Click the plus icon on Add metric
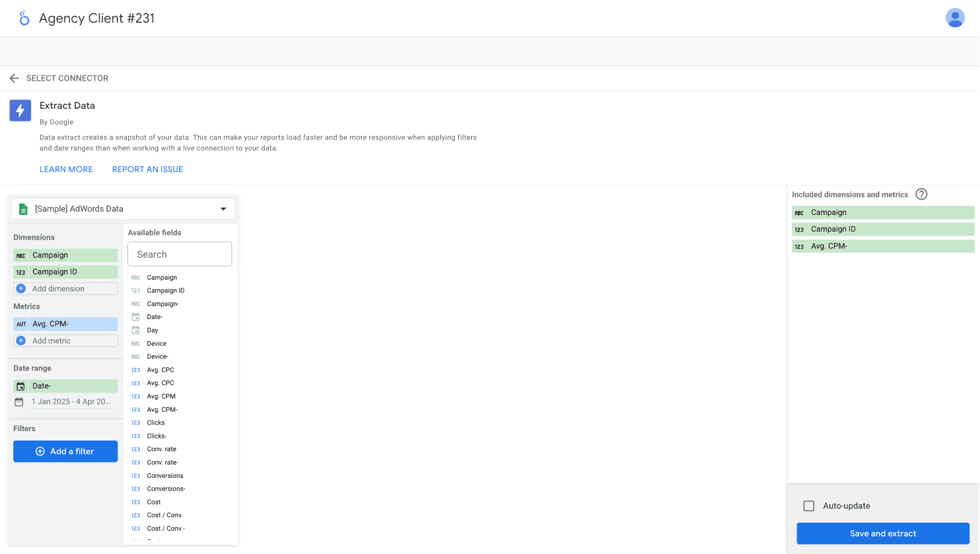This screenshot has width=980, height=554. coord(21,341)
